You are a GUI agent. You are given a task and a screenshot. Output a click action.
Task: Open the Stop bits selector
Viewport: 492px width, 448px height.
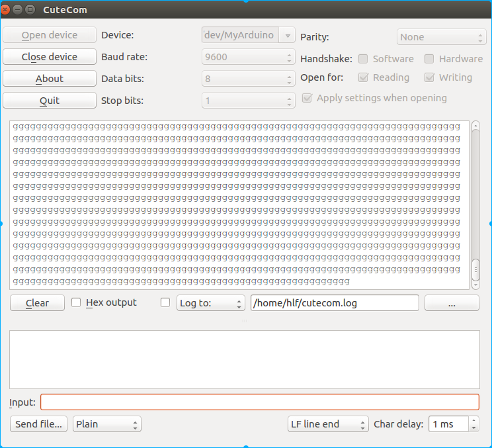(x=249, y=101)
